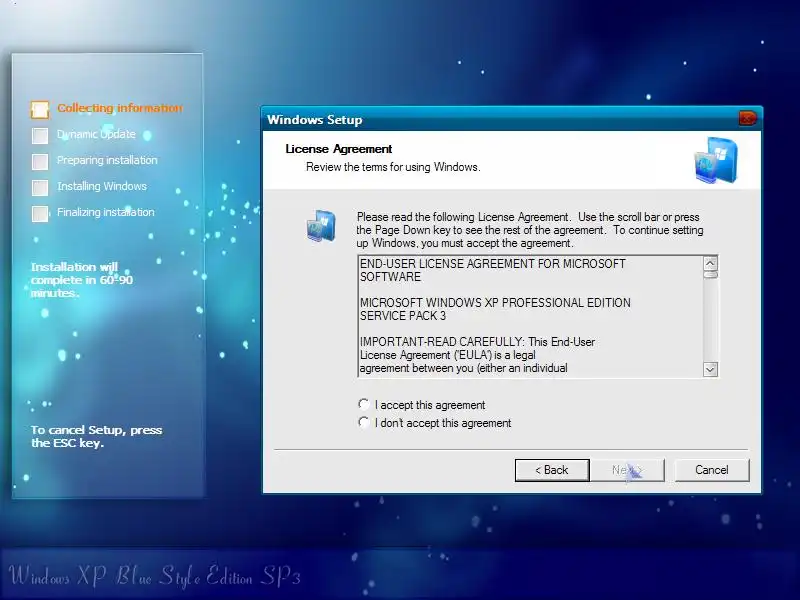Click the small Windows icon beside instructions

321,226
